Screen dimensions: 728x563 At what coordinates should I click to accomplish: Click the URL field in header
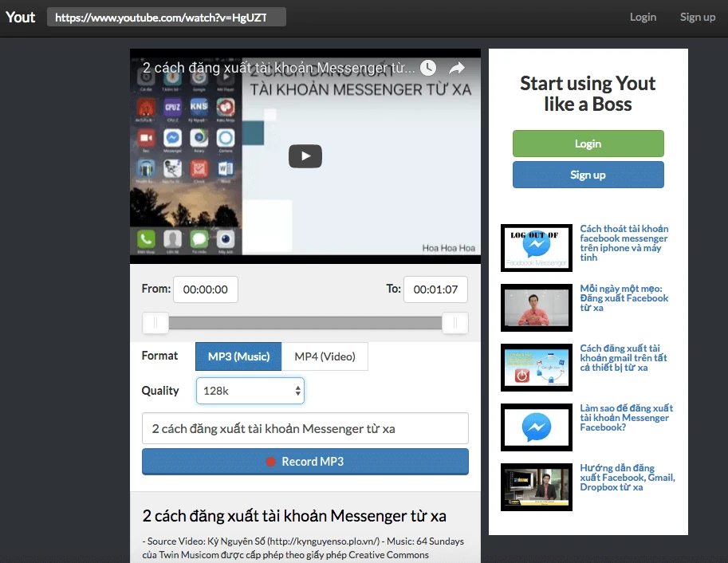[x=166, y=18]
